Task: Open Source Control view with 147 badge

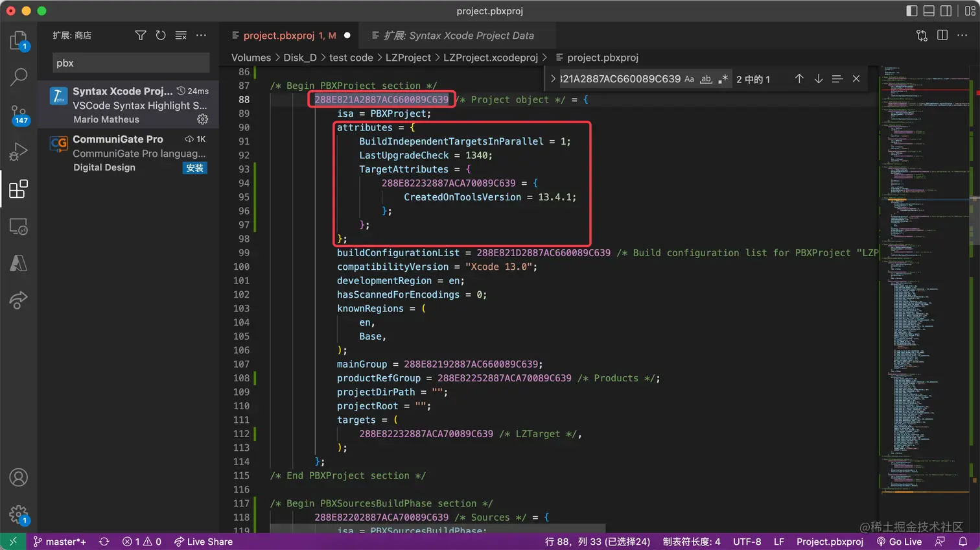Action: coord(19,115)
